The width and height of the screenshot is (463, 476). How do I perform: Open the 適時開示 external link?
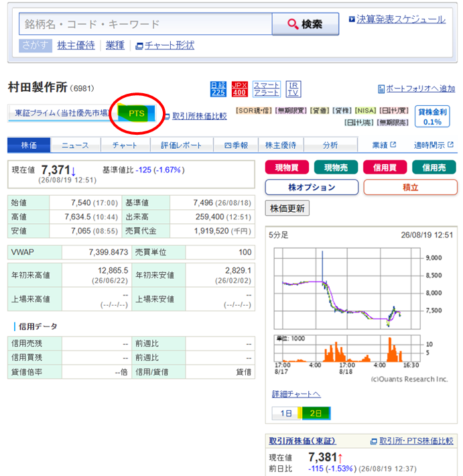point(434,145)
